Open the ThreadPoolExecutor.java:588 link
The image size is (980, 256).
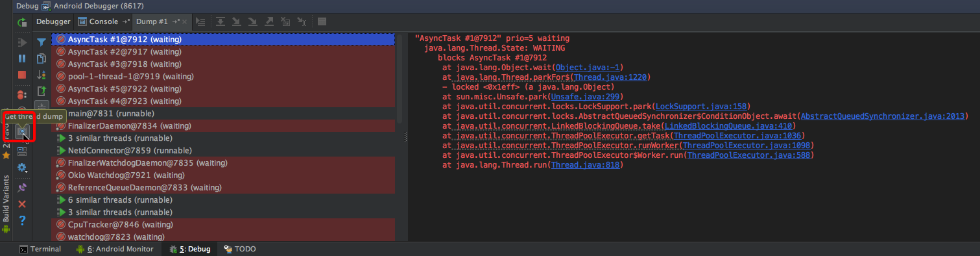pyautogui.click(x=749, y=155)
